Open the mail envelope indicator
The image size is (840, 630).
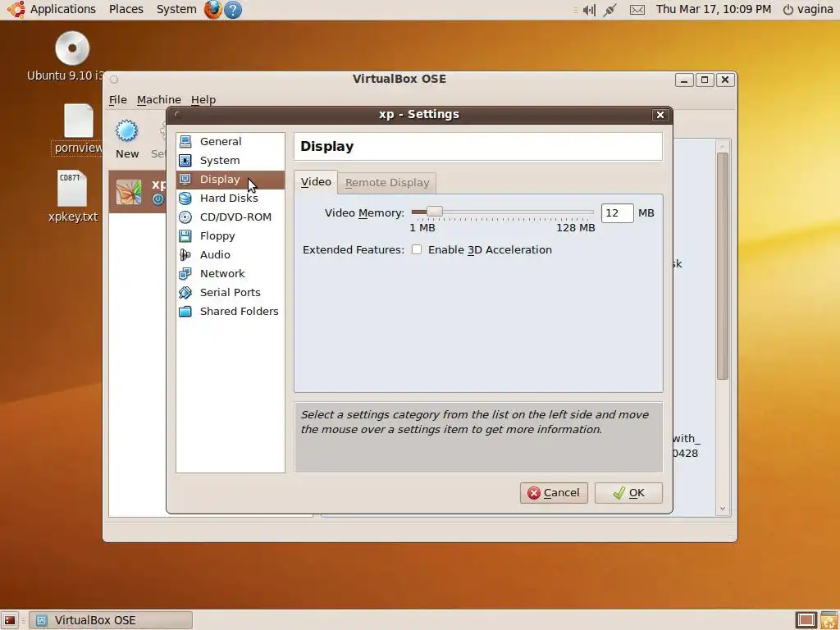(637, 10)
